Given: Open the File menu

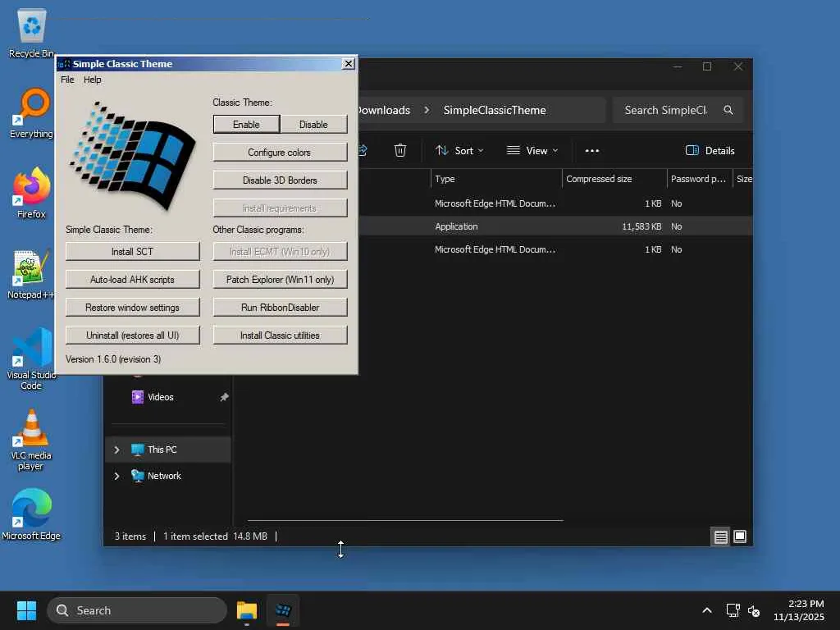Looking at the screenshot, I should [x=67, y=80].
